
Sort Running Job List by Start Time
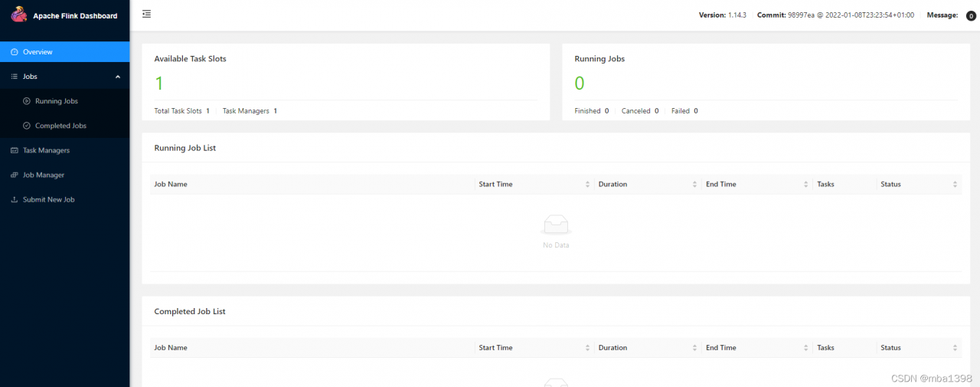pyautogui.click(x=588, y=184)
